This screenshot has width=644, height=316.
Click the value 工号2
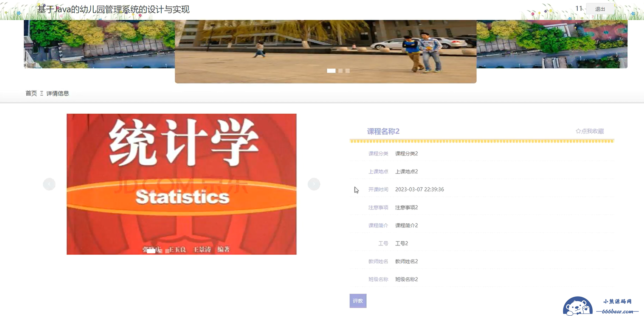click(401, 243)
